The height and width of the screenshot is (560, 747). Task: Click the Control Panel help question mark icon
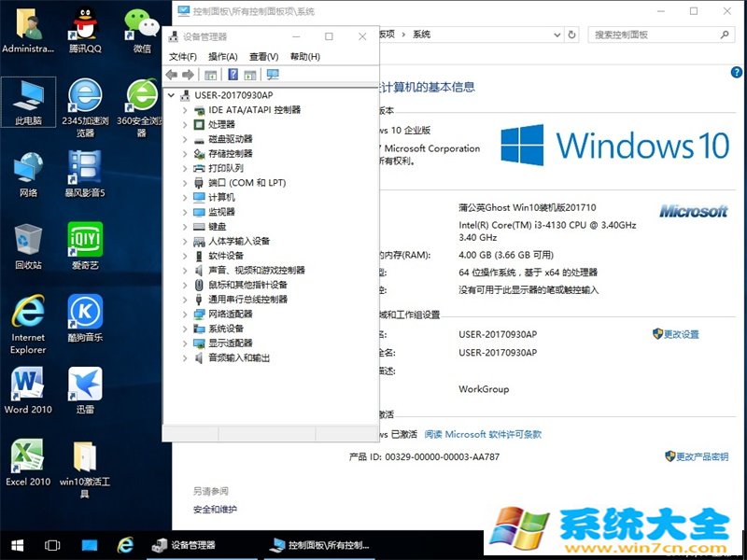click(x=736, y=72)
